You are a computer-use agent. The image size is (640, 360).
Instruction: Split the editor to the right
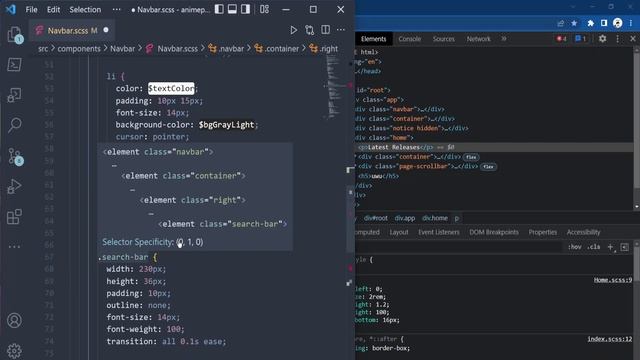click(325, 29)
